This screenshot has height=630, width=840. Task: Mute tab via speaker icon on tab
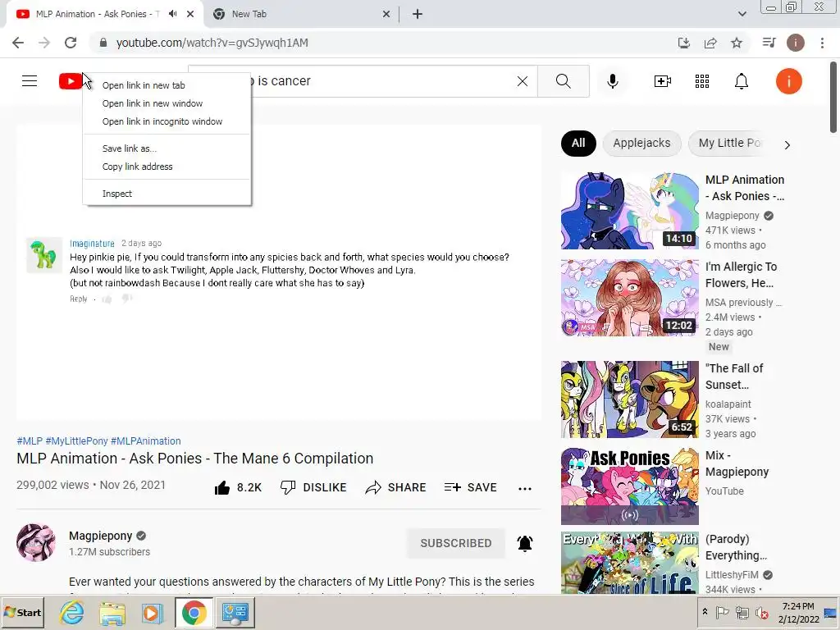tap(172, 14)
